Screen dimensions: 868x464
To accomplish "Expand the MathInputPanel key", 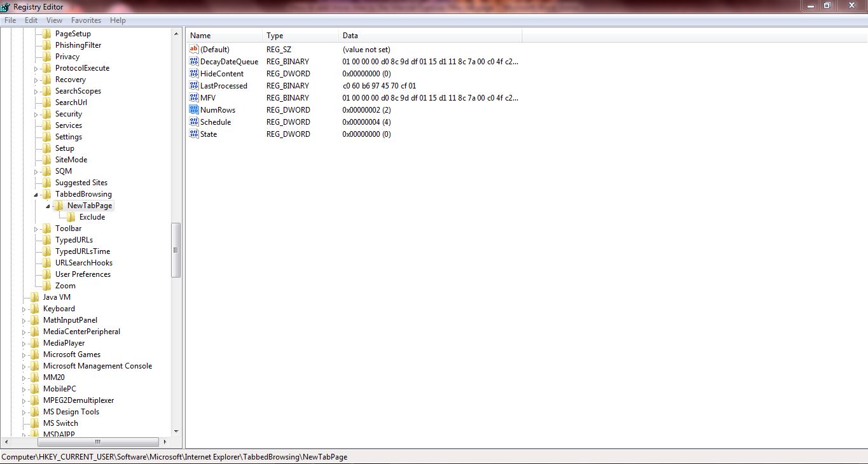I will pyautogui.click(x=24, y=320).
